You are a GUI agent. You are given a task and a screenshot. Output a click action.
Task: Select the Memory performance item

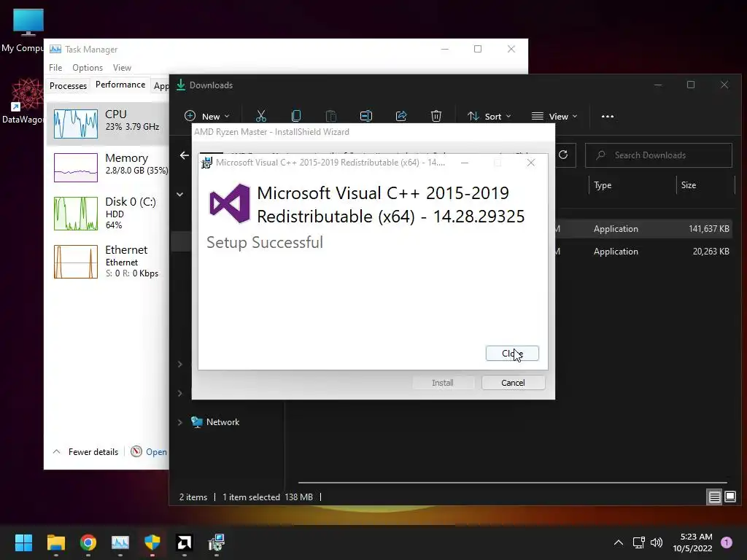pos(108,167)
